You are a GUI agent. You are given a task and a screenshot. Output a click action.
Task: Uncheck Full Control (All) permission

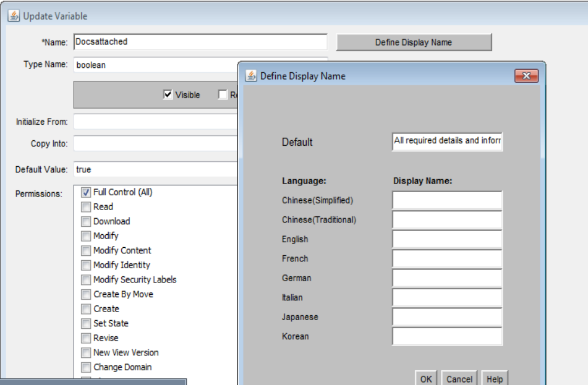coord(86,193)
